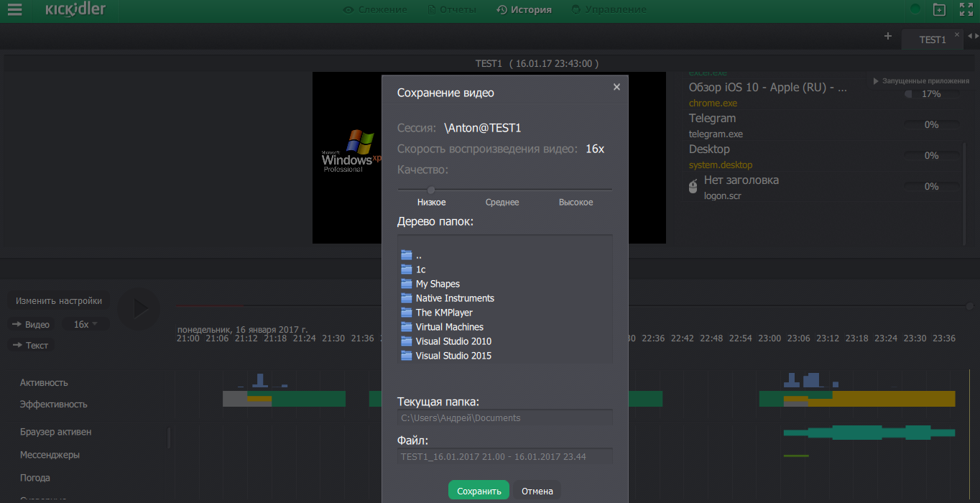Click the Мессенджеры row label

pos(50,455)
